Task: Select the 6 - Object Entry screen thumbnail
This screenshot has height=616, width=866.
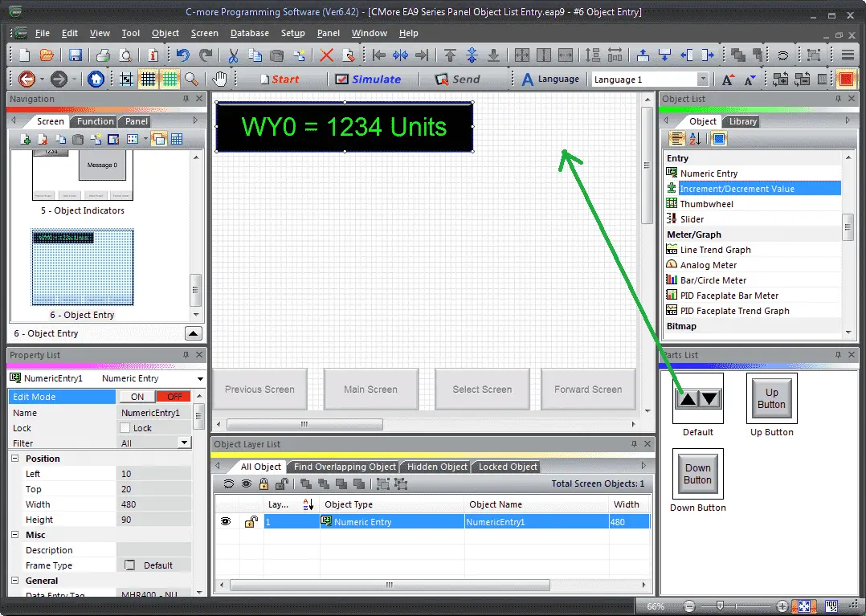Action: pyautogui.click(x=82, y=267)
